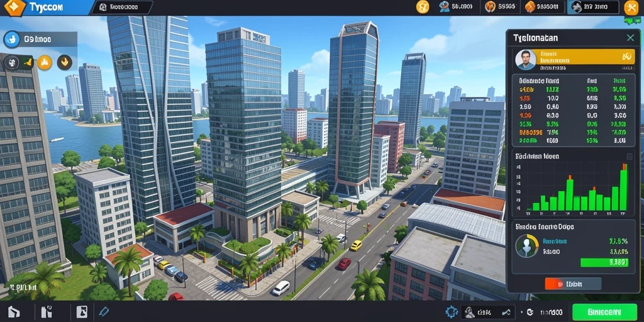
Task: Click the orange wrench tools icon top-right
Action: pyautogui.click(x=631, y=8)
